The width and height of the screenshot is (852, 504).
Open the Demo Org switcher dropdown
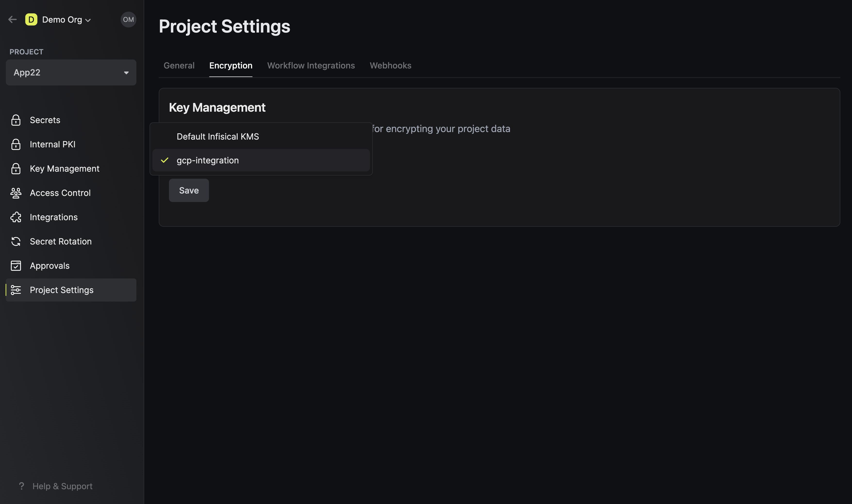tap(66, 20)
